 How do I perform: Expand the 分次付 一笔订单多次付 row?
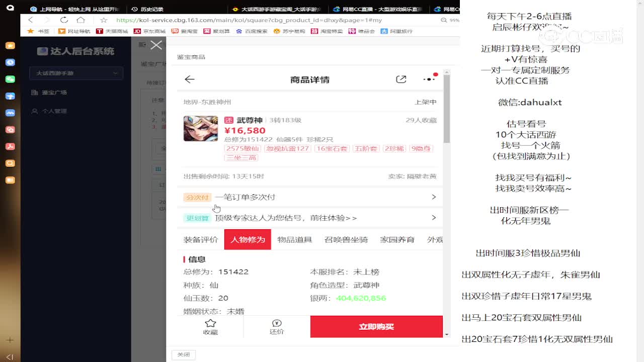(310, 197)
